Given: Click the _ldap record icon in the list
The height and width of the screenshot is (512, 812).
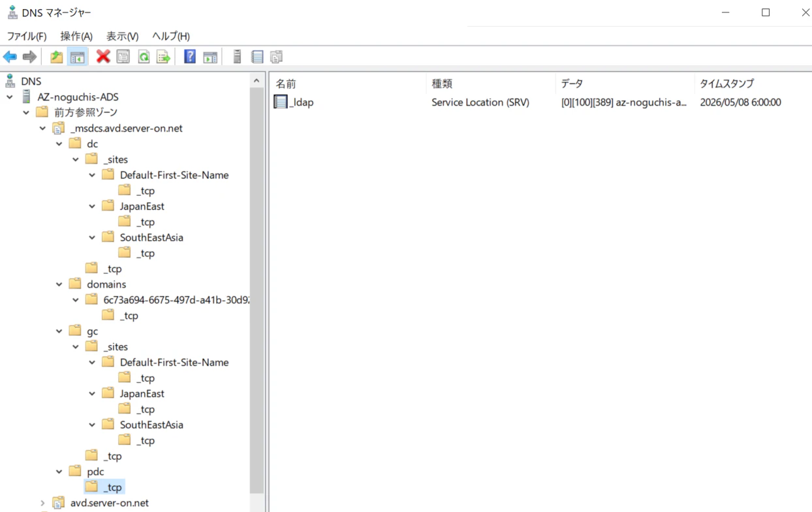Looking at the screenshot, I should click(x=281, y=102).
